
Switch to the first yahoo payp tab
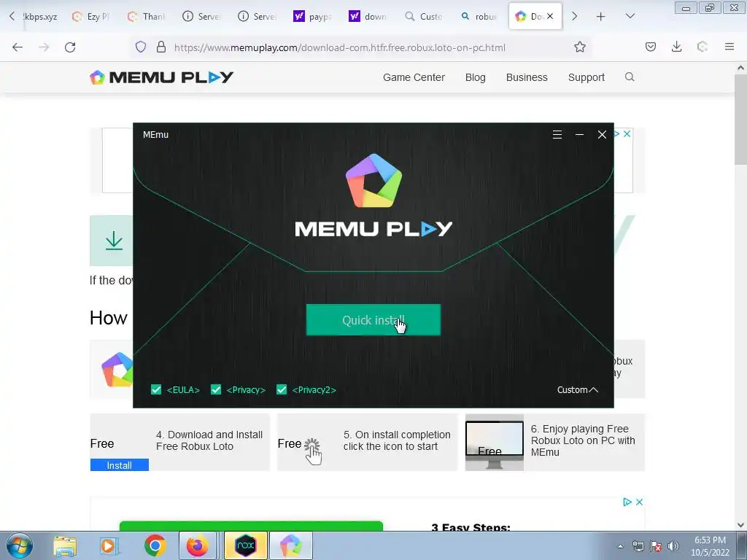click(x=313, y=16)
